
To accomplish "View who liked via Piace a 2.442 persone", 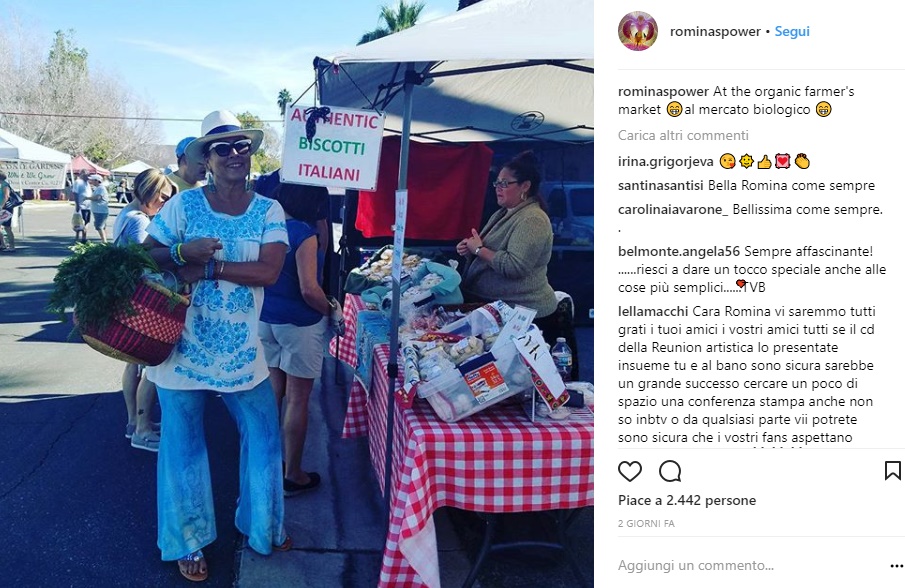I will [x=687, y=500].
